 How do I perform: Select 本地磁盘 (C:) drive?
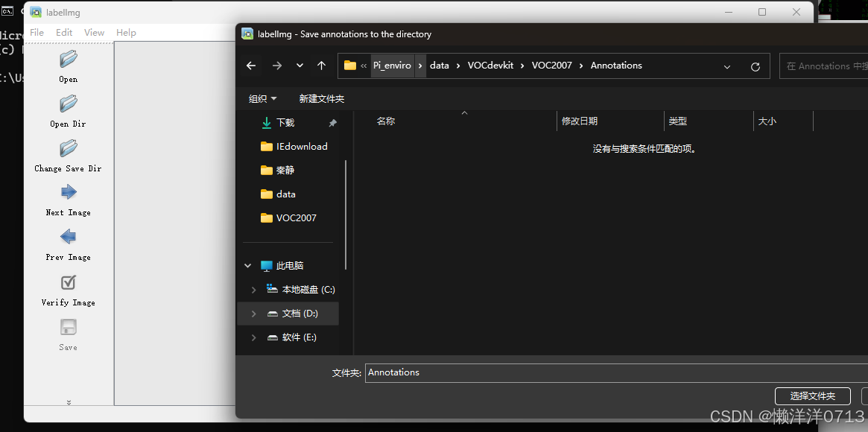tap(308, 290)
